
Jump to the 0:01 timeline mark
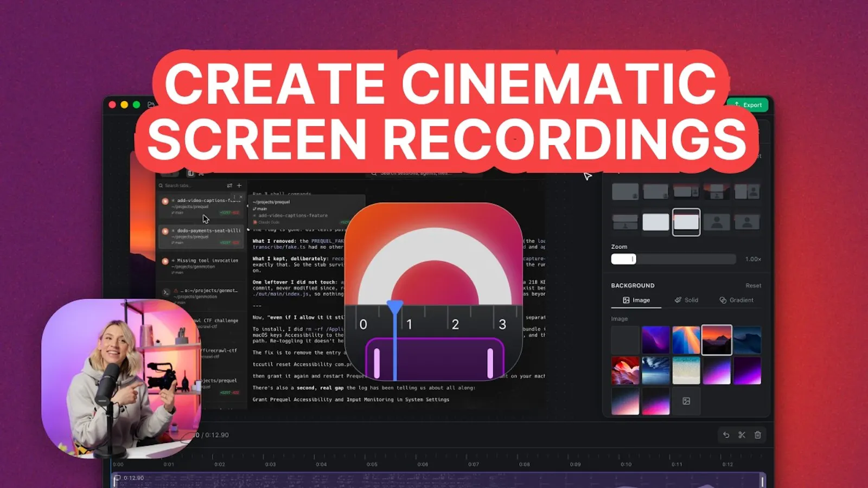tap(169, 464)
